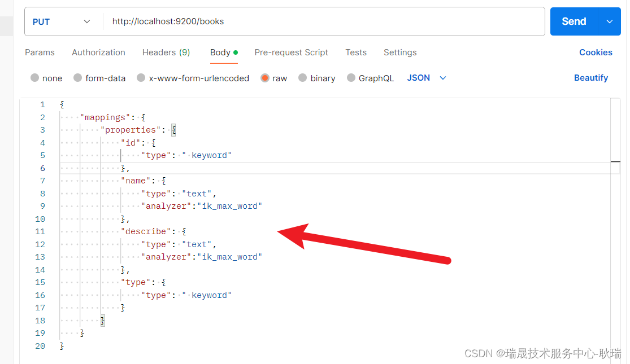Open the PUT method dropdown
This screenshot has width=630, height=364.
click(62, 21)
